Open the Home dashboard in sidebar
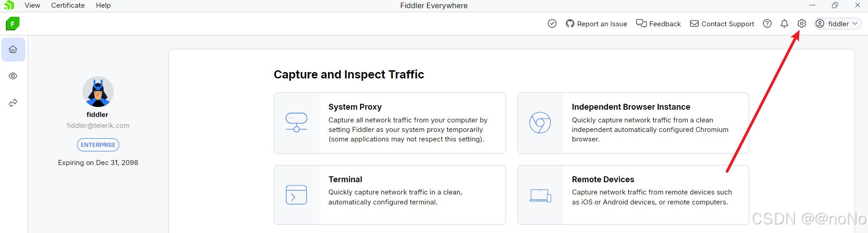This screenshot has height=233, width=868. (13, 49)
